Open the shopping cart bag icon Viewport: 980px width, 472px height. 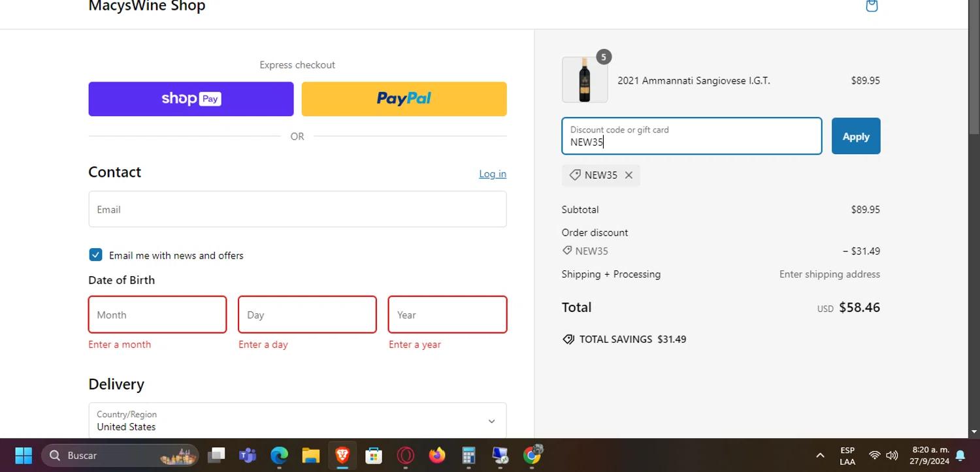[872, 6]
